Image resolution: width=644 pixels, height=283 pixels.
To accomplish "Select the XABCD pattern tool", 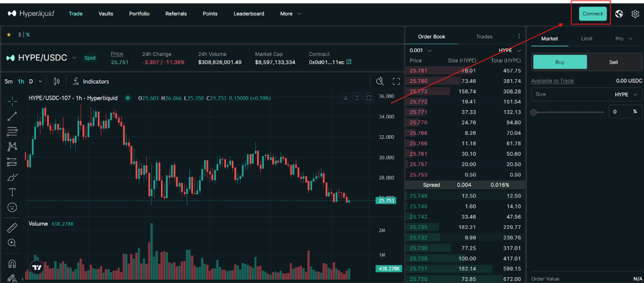I will click(x=12, y=147).
